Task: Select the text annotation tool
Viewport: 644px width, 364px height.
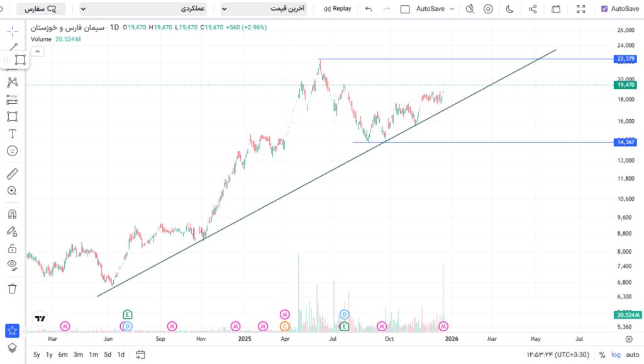Action: 12,134
